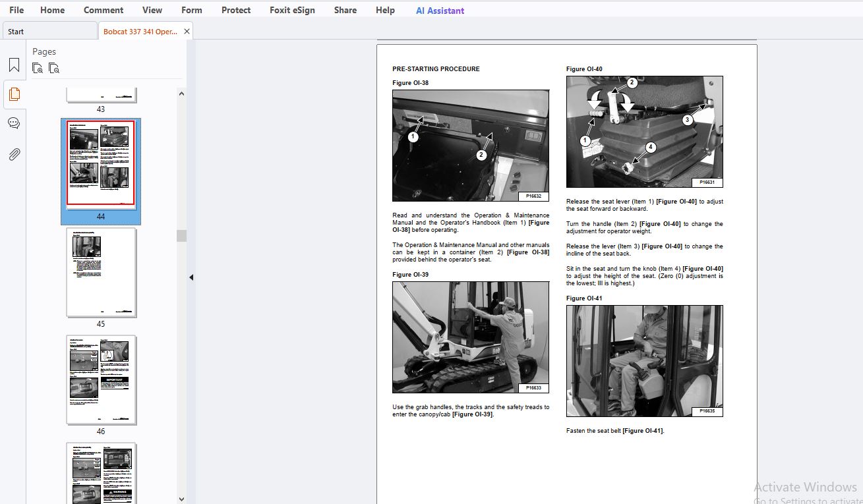The height and width of the screenshot is (504, 863).
Task: Click 'Use the grab handles' paragraph
Action: 471,410
